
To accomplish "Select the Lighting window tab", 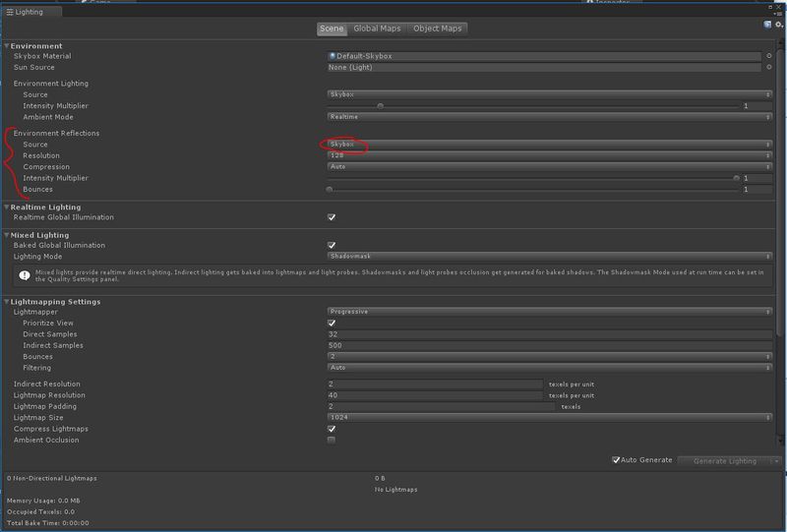I will [31, 12].
